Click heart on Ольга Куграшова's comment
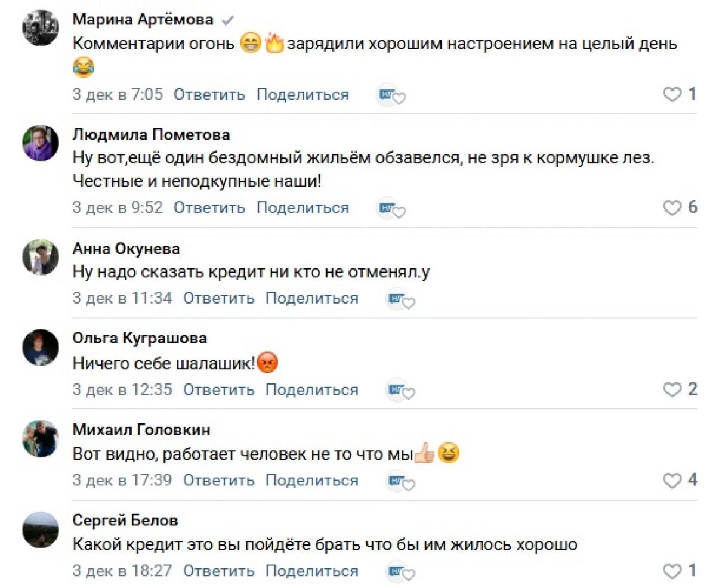Screen dimensions: 716x588 672,390
